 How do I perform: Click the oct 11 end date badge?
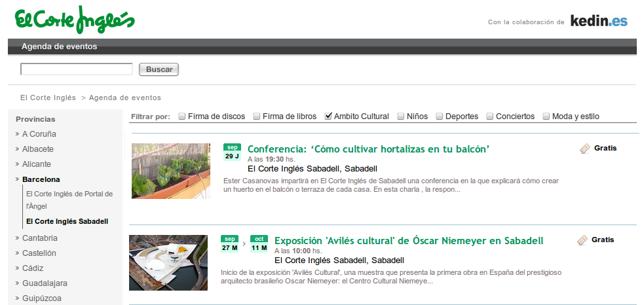(x=259, y=243)
